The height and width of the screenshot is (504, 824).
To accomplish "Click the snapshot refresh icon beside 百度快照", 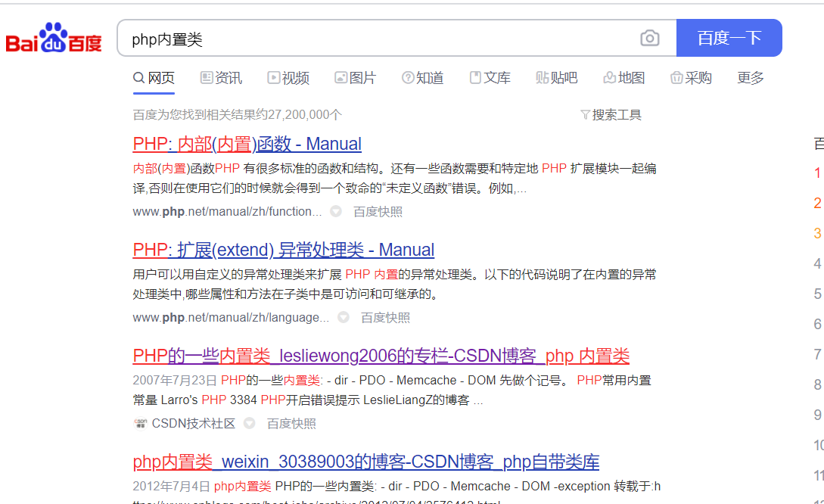I will point(335,212).
